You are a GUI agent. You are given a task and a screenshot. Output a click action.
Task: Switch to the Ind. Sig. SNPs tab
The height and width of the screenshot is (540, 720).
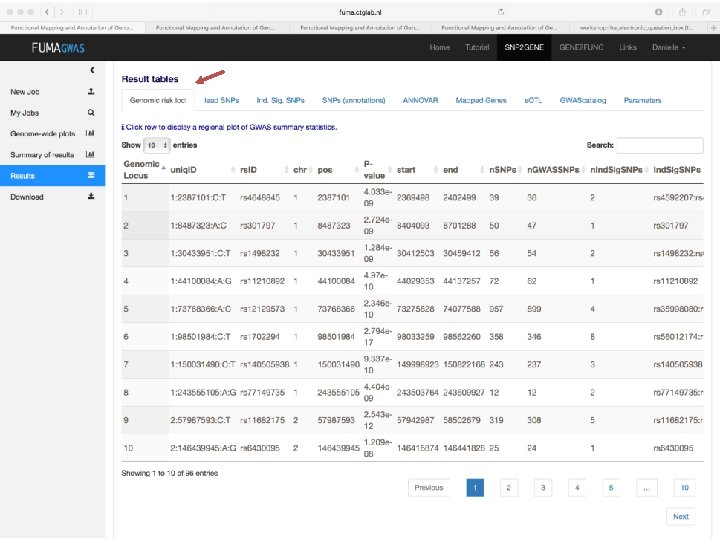click(281, 100)
